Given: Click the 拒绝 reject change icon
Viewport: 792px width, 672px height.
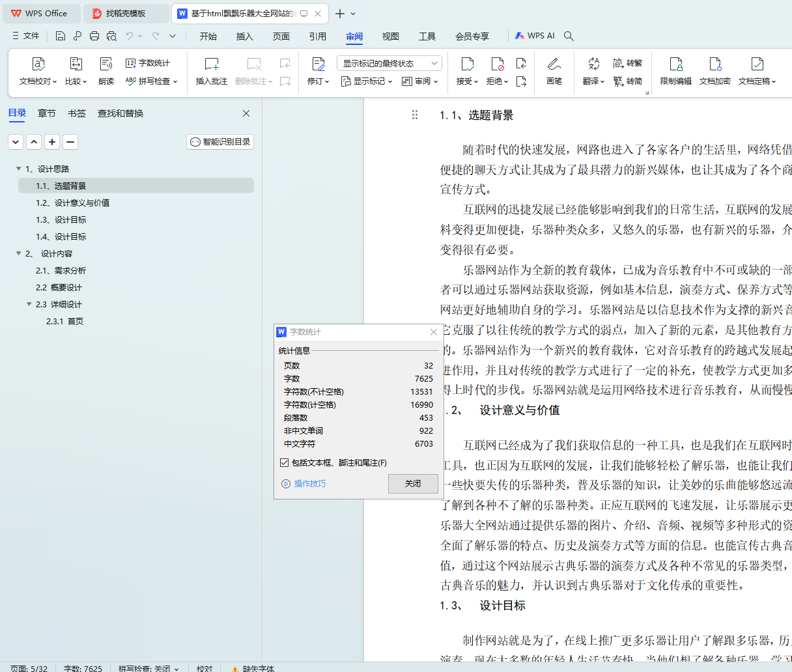Looking at the screenshot, I should 498,64.
